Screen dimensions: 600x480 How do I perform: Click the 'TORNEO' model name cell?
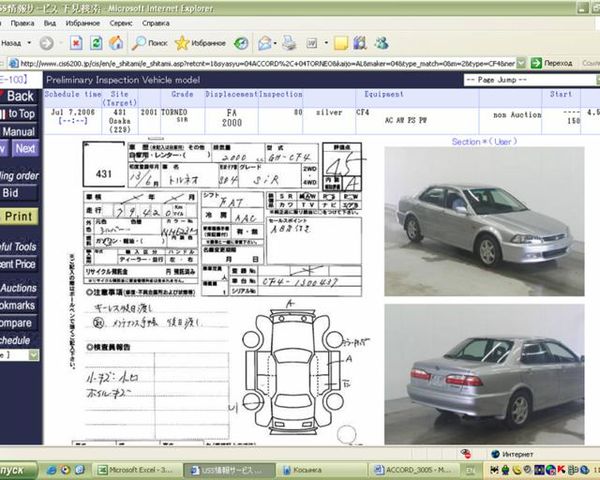click(174, 112)
